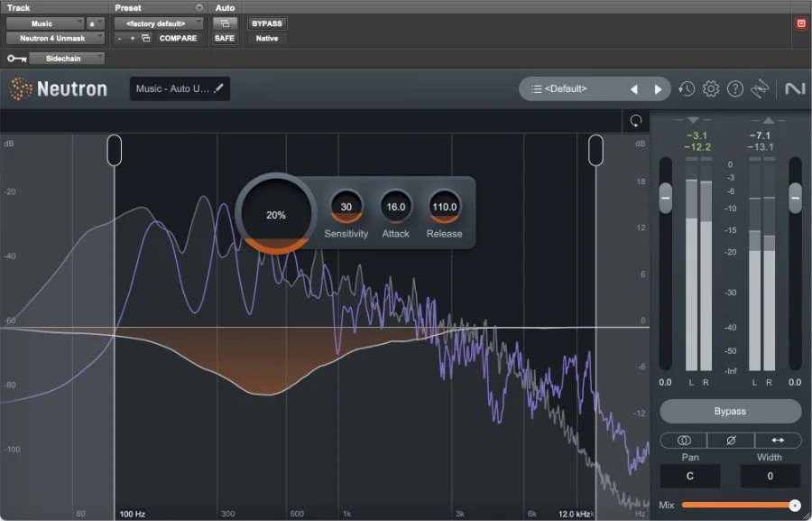Click the Native Instruments logo icon
The width and height of the screenshot is (812, 521).
click(795, 89)
